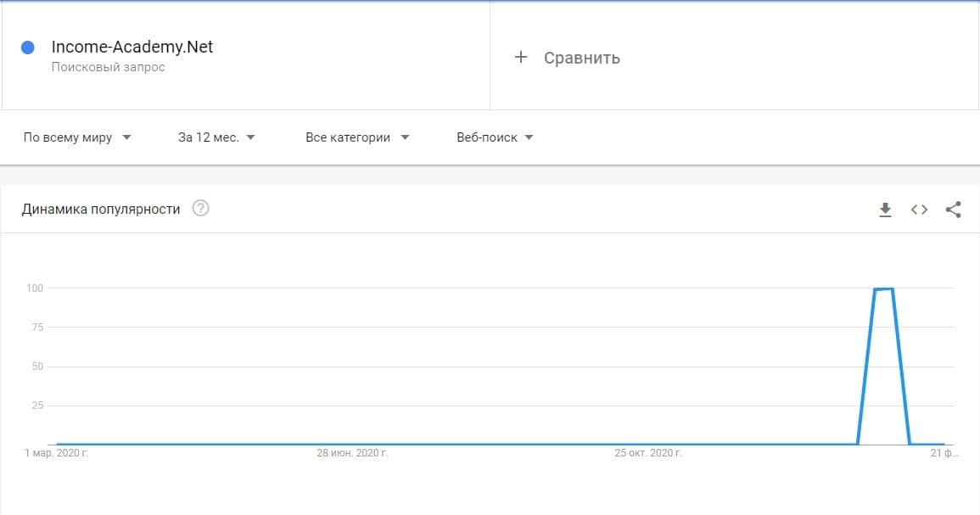Expand the По всему миру region dropdown
Viewport: 980px width, 515px height.
77,137
